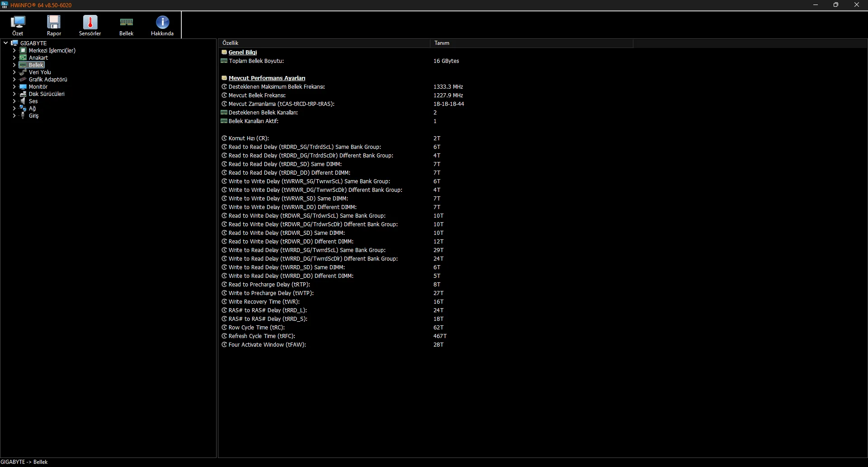Expand the Grafik Adaptörü tree node
Screen dimensions: 868x467
(x=14, y=79)
